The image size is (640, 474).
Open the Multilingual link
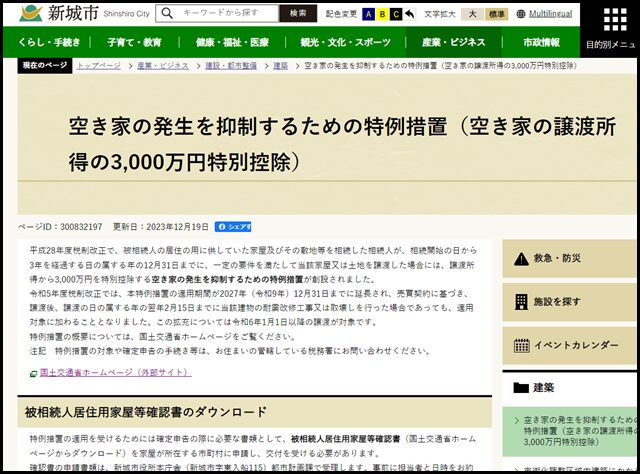(x=550, y=14)
